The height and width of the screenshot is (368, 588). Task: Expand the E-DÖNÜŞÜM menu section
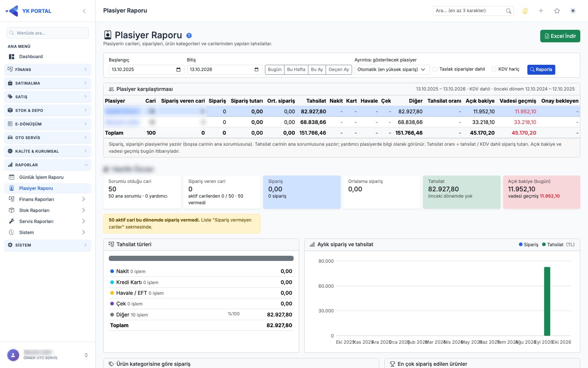tap(48, 124)
